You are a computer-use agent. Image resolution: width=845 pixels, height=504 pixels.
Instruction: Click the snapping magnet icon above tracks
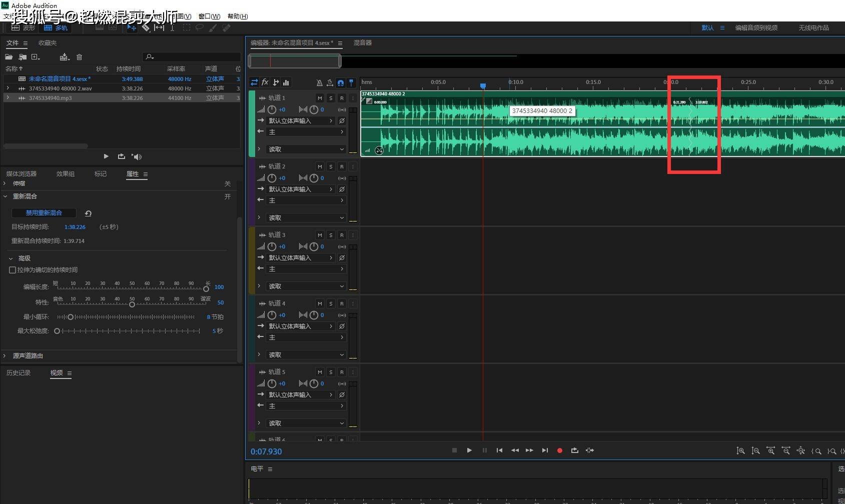coord(341,82)
